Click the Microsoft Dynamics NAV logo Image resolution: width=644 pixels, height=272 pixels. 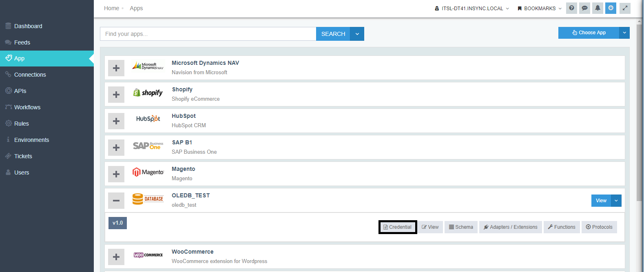[148, 66]
